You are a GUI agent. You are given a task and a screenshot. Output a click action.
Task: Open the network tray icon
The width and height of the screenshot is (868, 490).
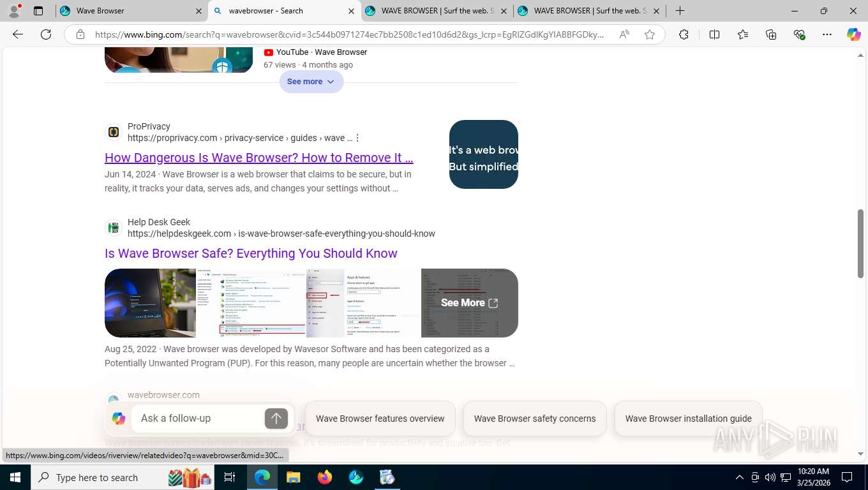point(786,477)
